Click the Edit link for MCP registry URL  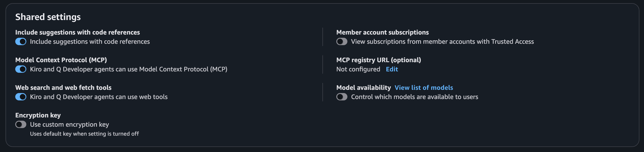pos(392,69)
